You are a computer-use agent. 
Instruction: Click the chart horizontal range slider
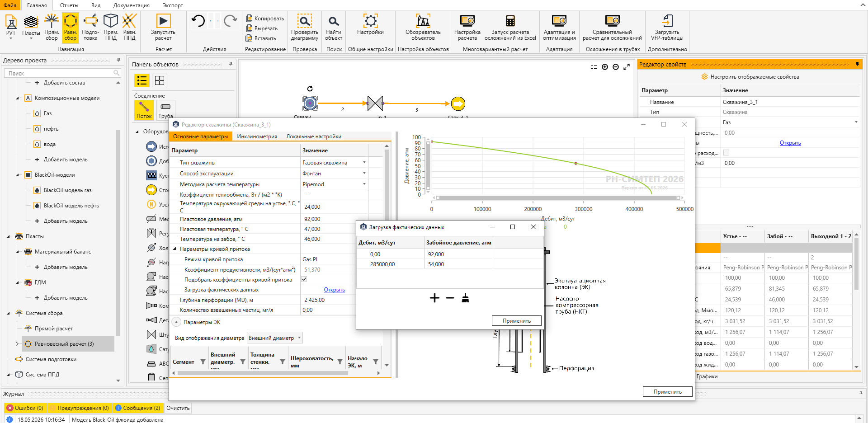(x=557, y=197)
